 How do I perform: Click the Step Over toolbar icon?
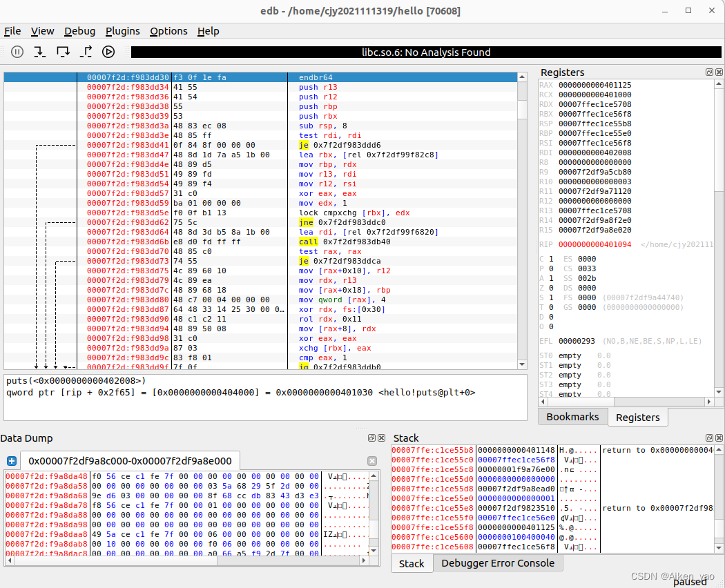point(63,52)
